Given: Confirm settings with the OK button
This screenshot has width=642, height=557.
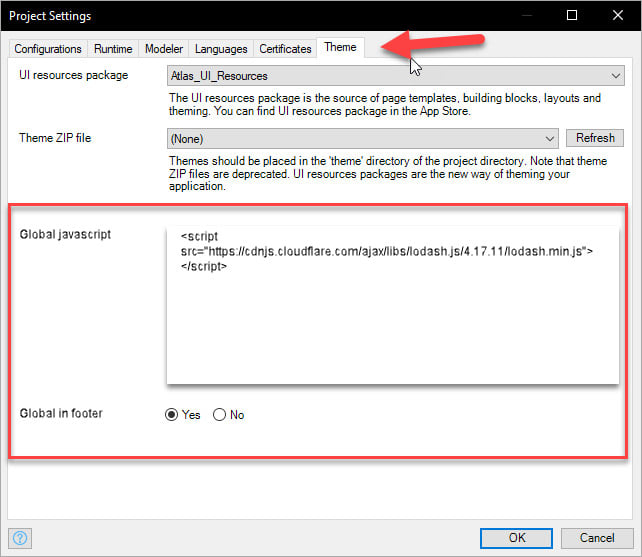Looking at the screenshot, I should tap(516, 538).
